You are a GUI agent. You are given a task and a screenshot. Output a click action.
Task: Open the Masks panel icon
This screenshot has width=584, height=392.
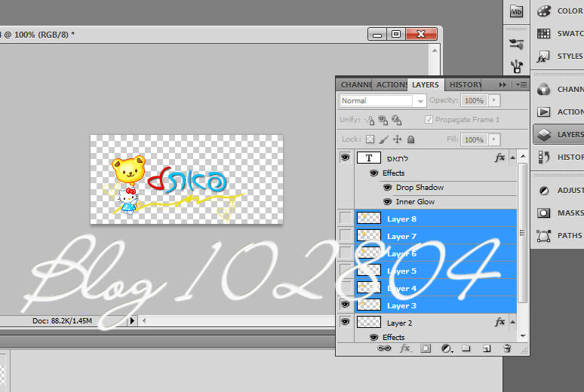tap(543, 213)
